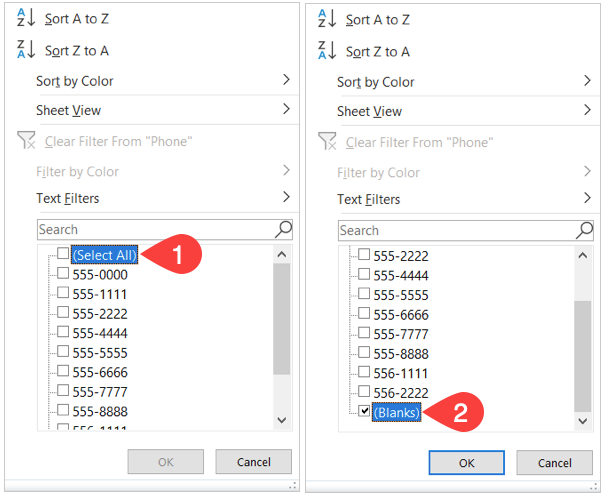
Task: Expand Sort by Color submenu in left panel
Action: point(286,80)
